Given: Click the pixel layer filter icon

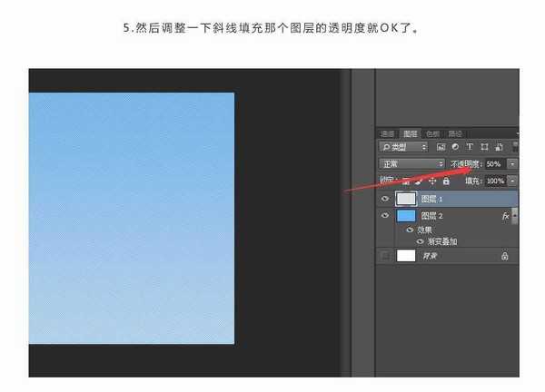Looking at the screenshot, I should [x=441, y=147].
